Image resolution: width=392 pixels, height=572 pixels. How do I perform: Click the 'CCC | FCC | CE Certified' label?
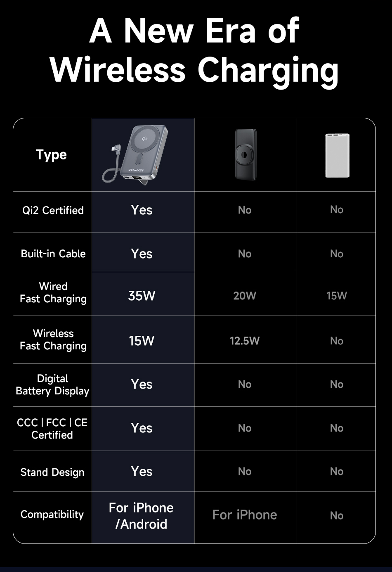52,428
